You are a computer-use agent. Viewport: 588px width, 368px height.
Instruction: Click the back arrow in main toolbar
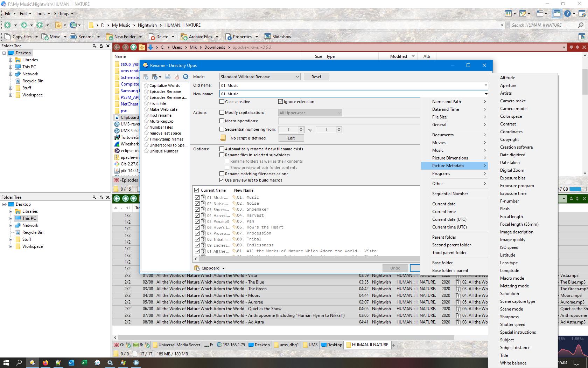(x=7, y=25)
